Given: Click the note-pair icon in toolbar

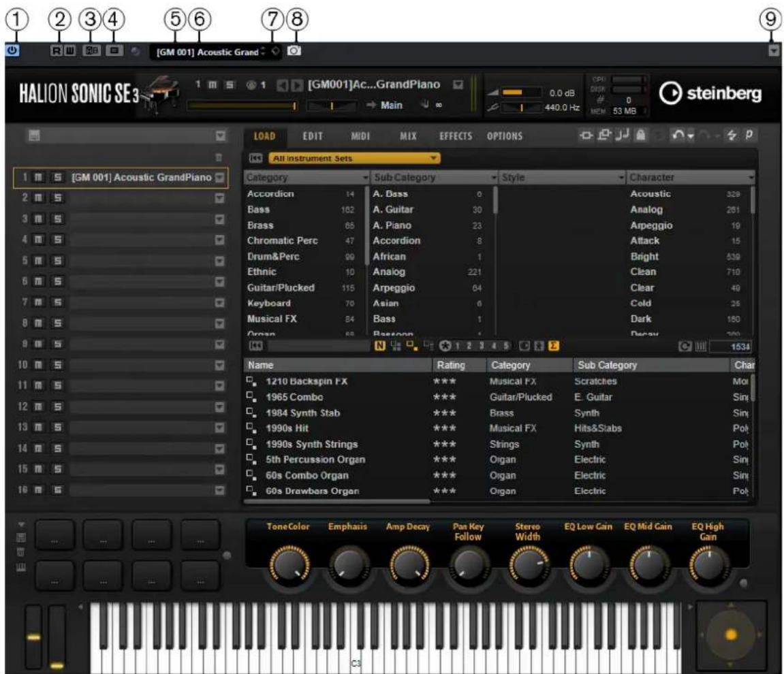Looking at the screenshot, I should [x=623, y=135].
